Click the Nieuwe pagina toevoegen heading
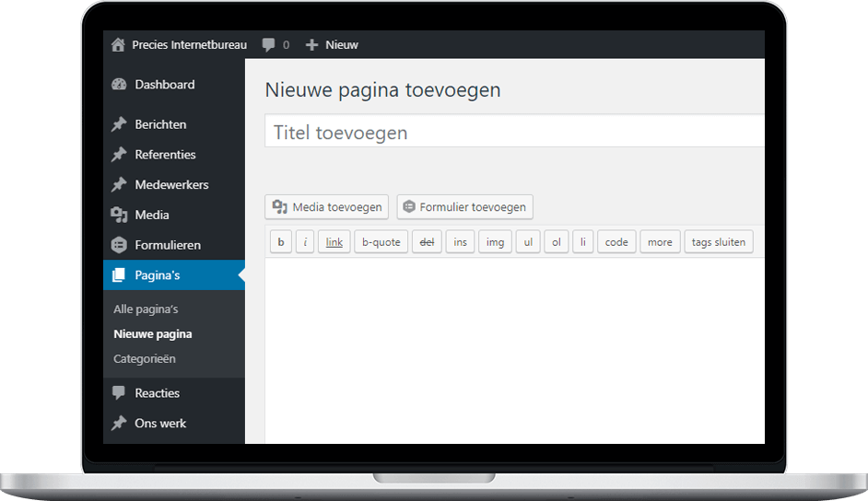This screenshot has height=501, width=868. 382,90
